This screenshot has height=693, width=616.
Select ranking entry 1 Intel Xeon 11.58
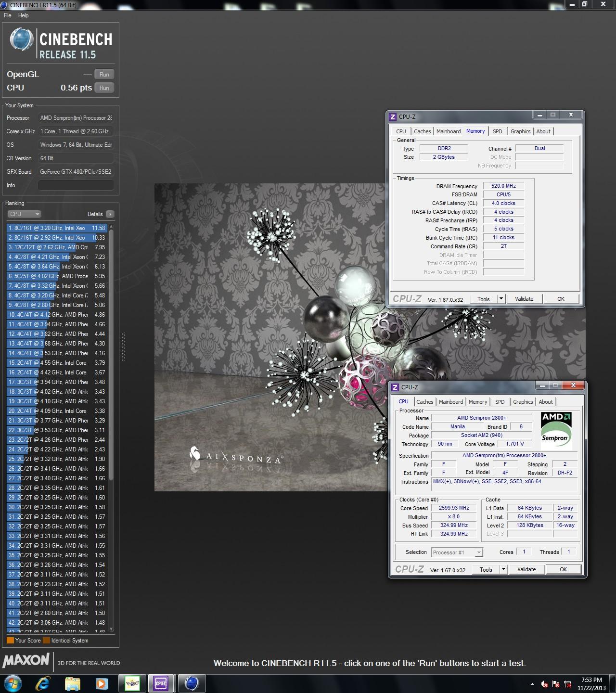(x=57, y=228)
